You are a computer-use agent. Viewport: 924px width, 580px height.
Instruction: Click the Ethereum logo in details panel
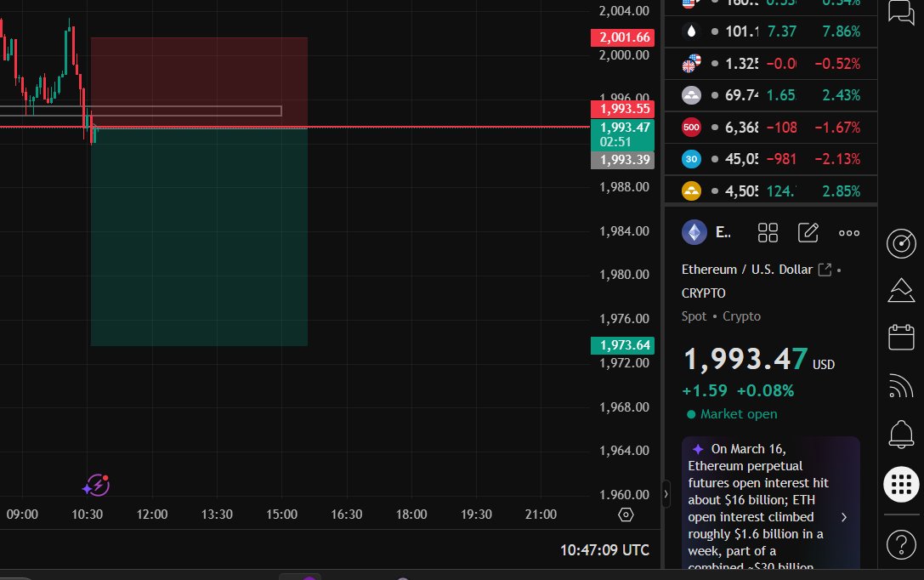tap(694, 232)
